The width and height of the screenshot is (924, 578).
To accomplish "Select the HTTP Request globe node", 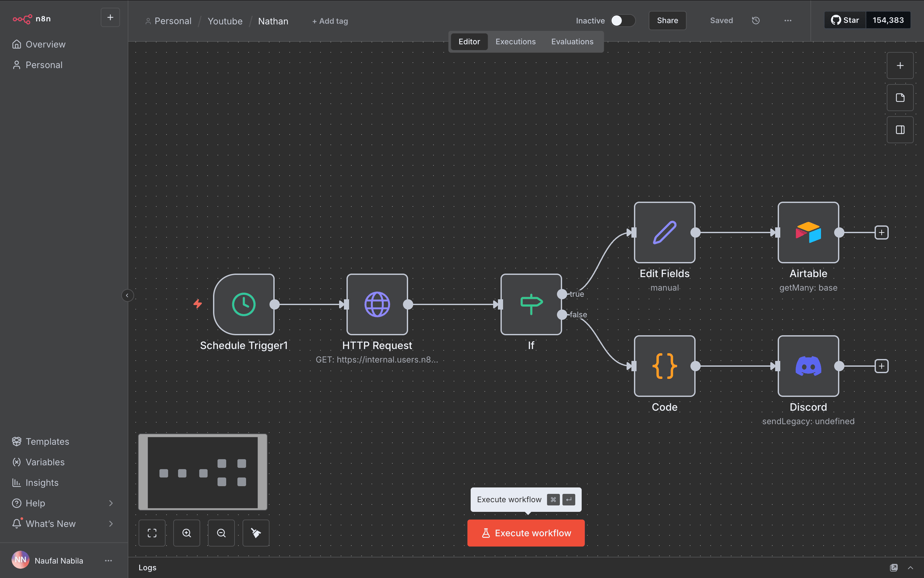I will (377, 304).
